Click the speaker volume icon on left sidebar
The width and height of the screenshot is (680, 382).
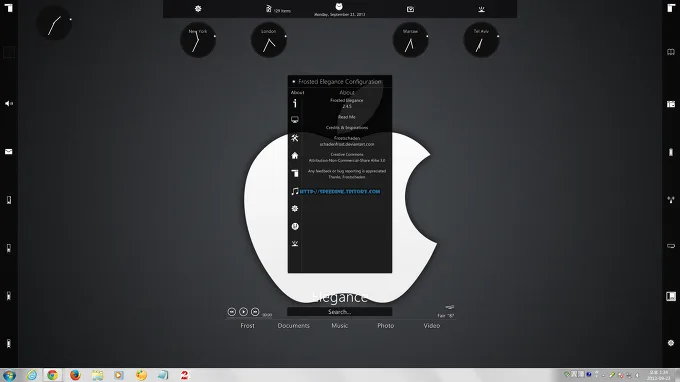coord(9,104)
